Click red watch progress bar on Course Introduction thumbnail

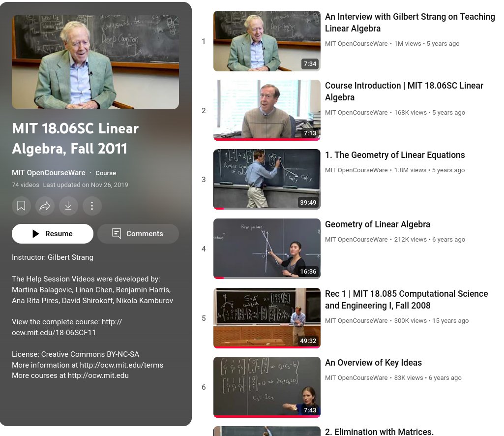coord(267,139)
